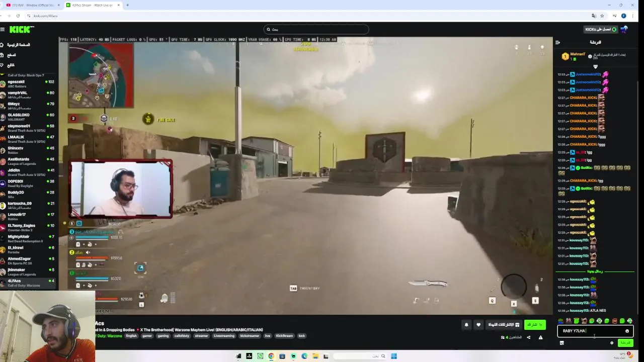Image resolution: width=644 pixels, height=362 pixels.
Task: Bookmark page with star icon
Action: click(x=602, y=16)
